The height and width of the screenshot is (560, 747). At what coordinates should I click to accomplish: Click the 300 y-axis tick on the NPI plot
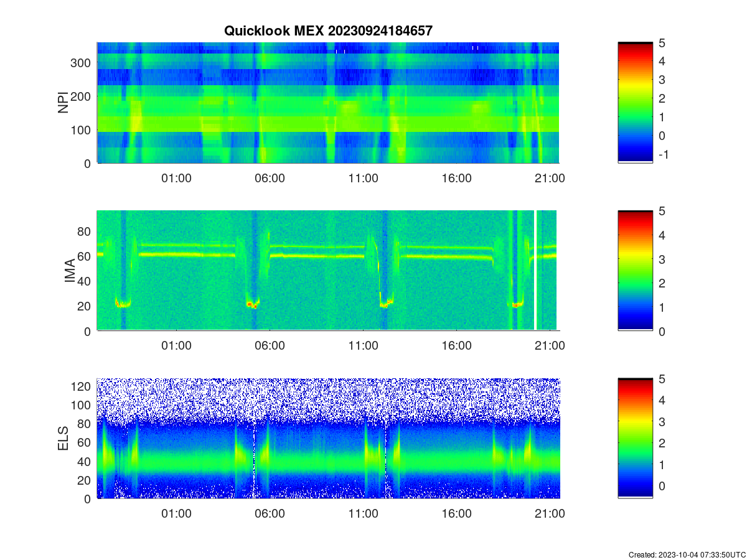[82, 63]
